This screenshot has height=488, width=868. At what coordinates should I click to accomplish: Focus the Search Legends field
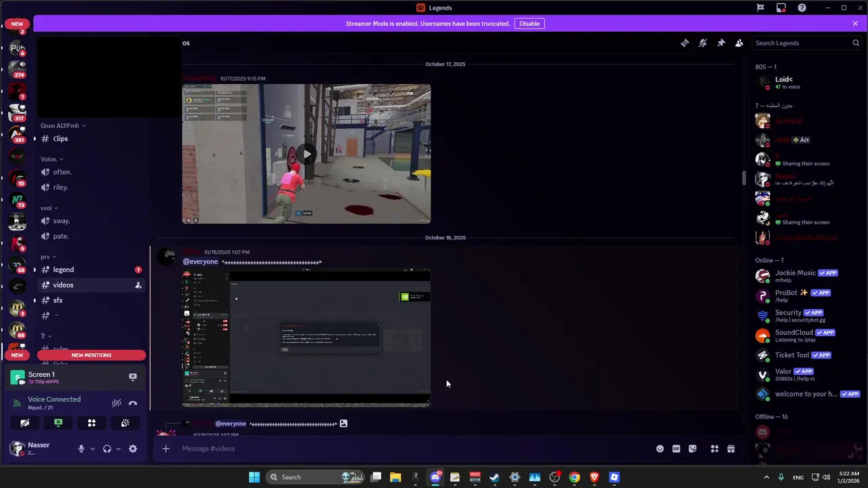point(806,43)
